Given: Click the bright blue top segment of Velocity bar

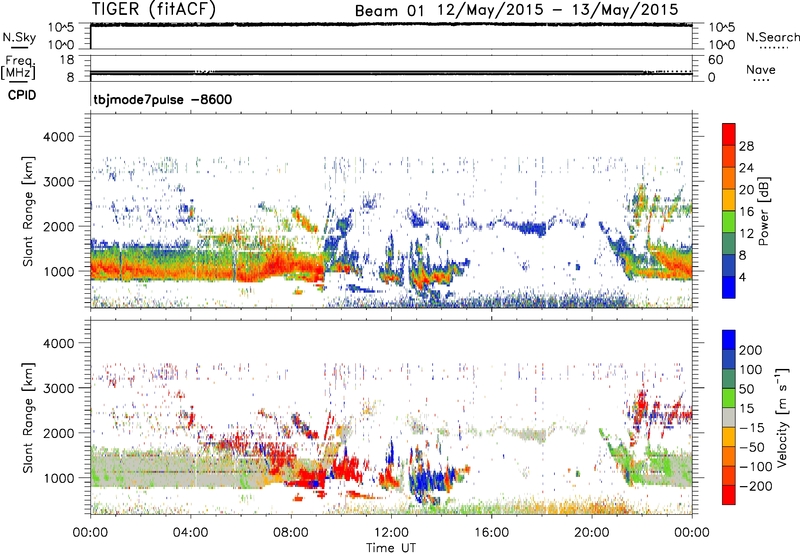Looking at the screenshot, I should click(x=729, y=340).
